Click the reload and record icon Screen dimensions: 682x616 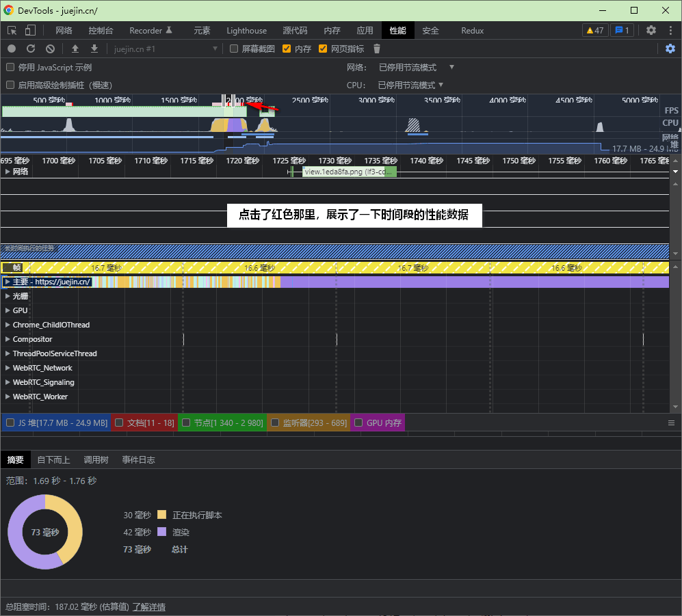click(x=31, y=49)
